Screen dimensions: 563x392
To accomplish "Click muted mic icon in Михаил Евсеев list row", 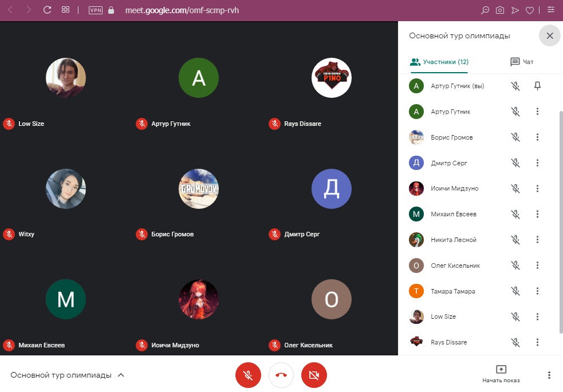I will [515, 214].
